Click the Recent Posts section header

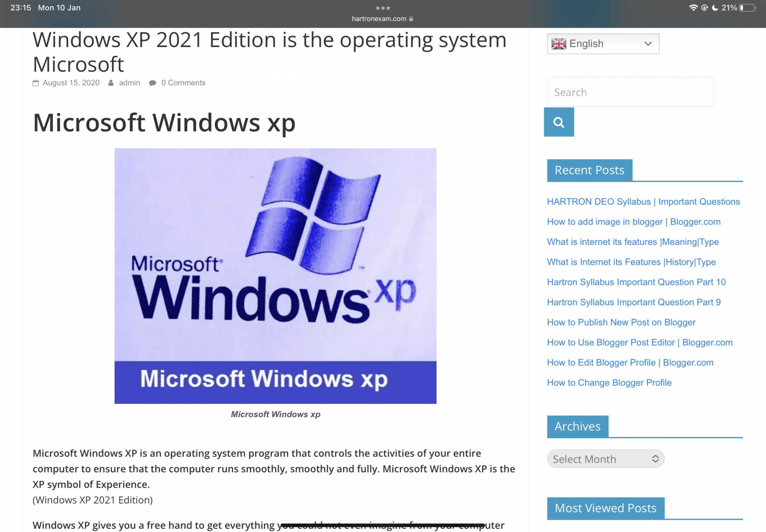coord(589,170)
